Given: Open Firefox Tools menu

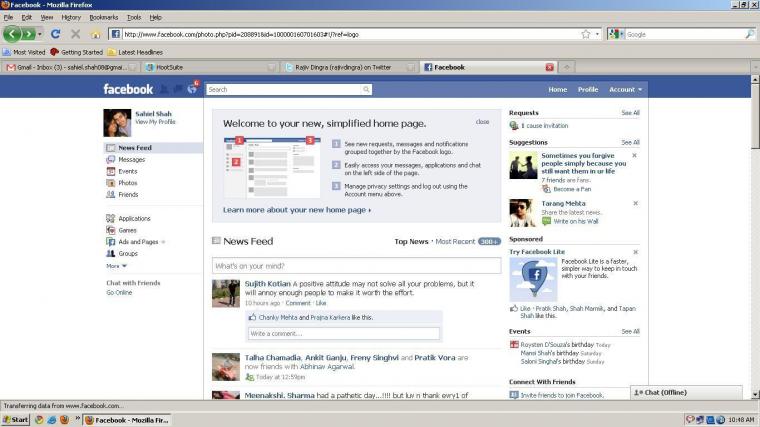Looking at the screenshot, I should tap(134, 17).
